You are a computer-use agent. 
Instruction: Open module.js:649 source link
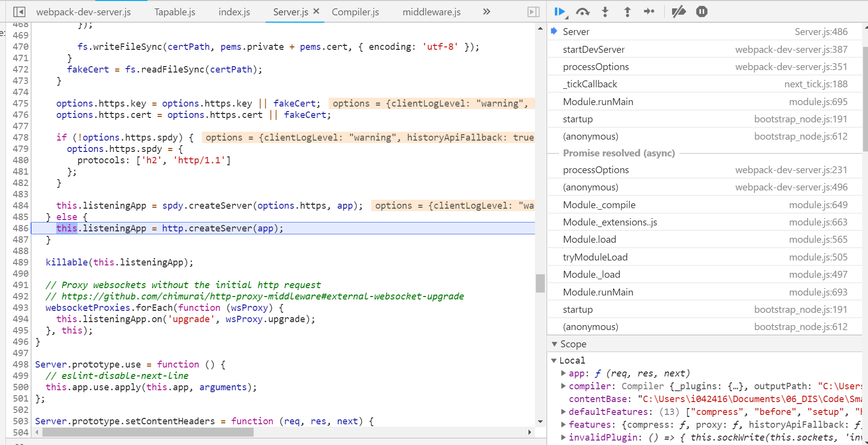[818, 205]
